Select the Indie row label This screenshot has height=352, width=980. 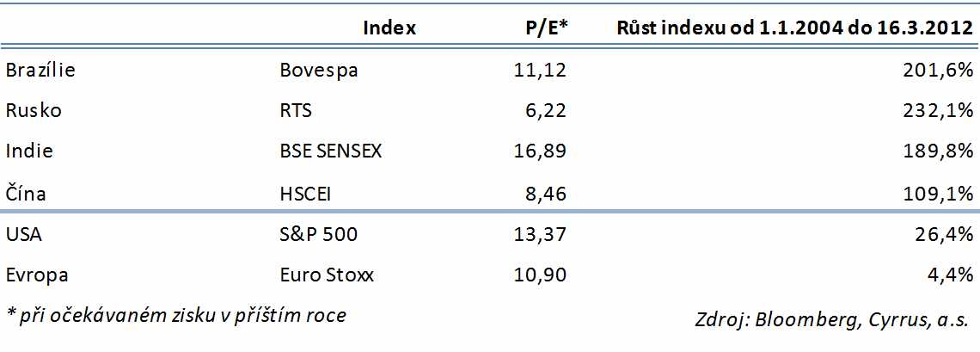[x=29, y=151]
